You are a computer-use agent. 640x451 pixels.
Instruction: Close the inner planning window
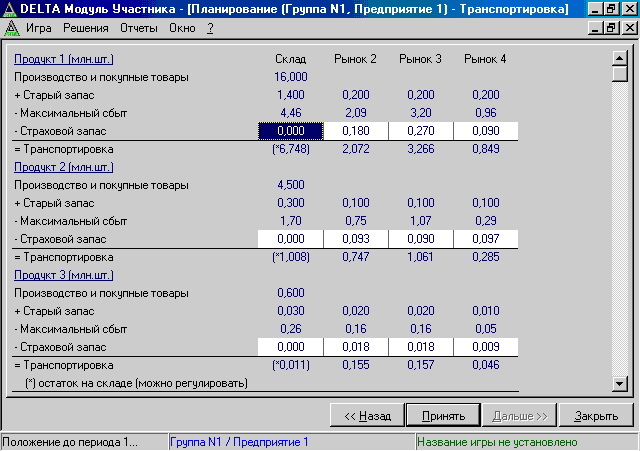pos(629,28)
